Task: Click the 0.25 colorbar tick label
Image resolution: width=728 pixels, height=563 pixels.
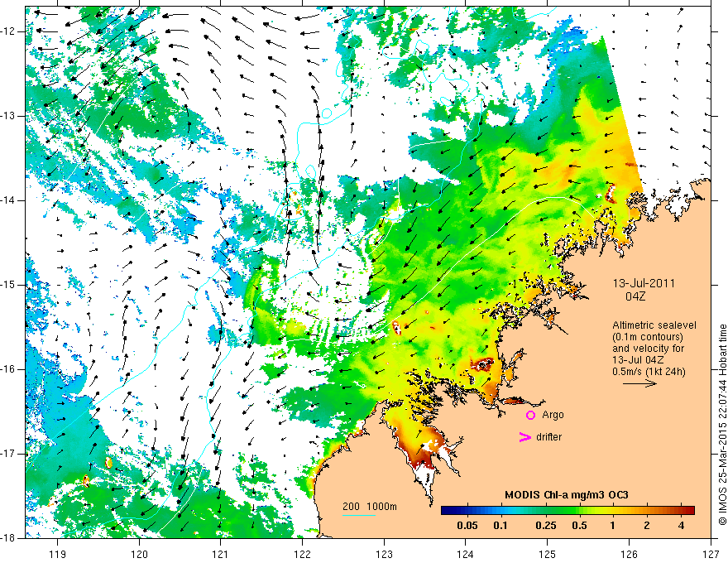Action: 545,526
